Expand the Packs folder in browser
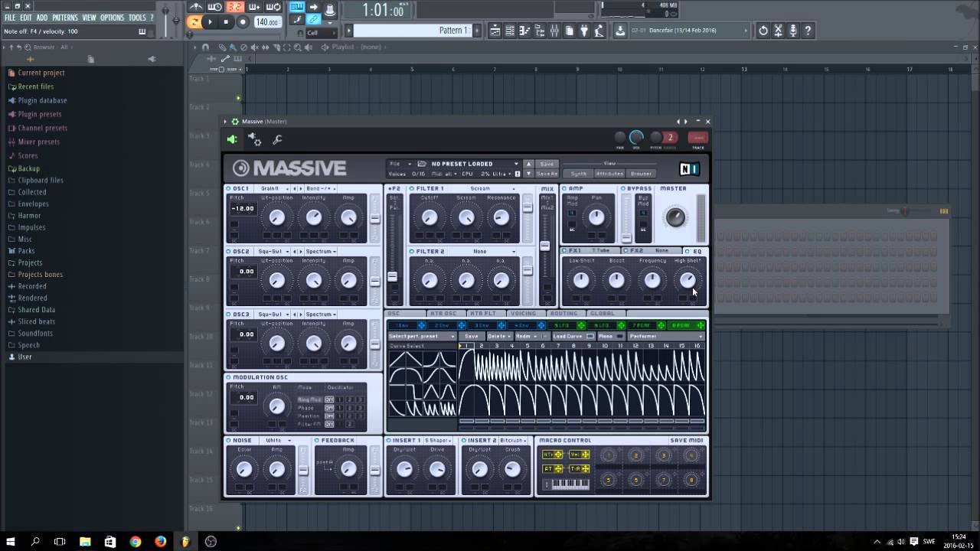Image resolution: width=980 pixels, height=551 pixels. click(26, 251)
